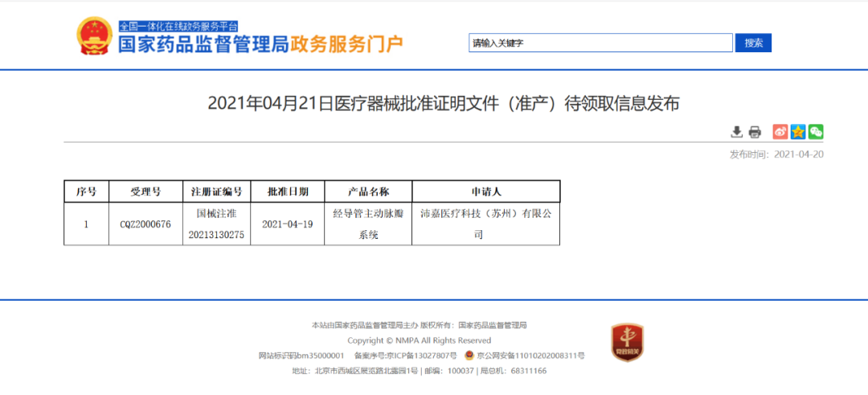Share the page via WeChat icon
The width and height of the screenshot is (868, 395).
click(816, 132)
